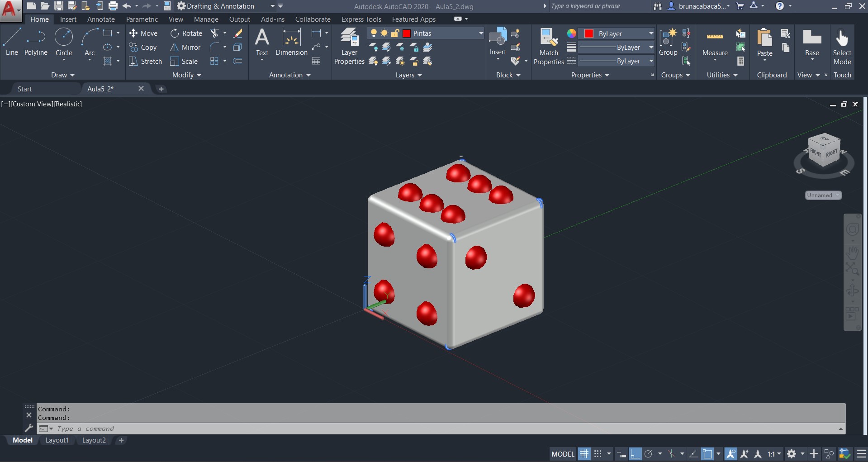Toggle Object Snap in status bar
Viewport: 868px width, 462px height.
click(x=707, y=454)
